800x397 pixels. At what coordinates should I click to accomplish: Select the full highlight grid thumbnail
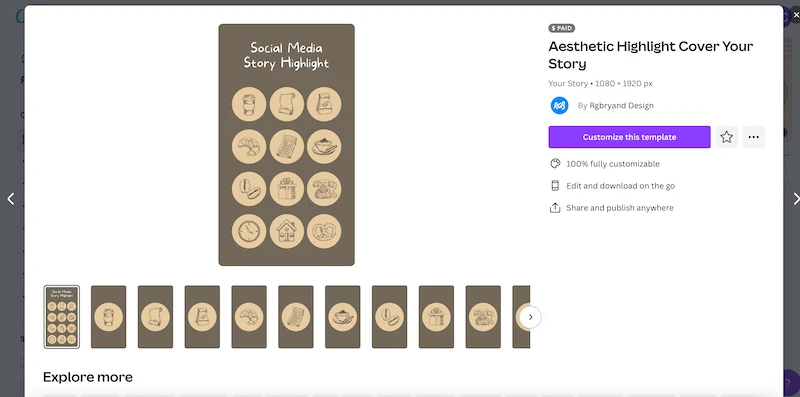point(62,317)
